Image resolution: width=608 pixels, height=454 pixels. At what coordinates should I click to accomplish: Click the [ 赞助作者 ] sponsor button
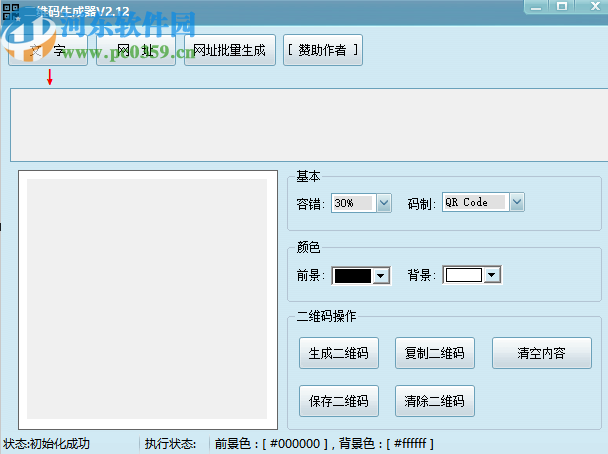(323, 50)
